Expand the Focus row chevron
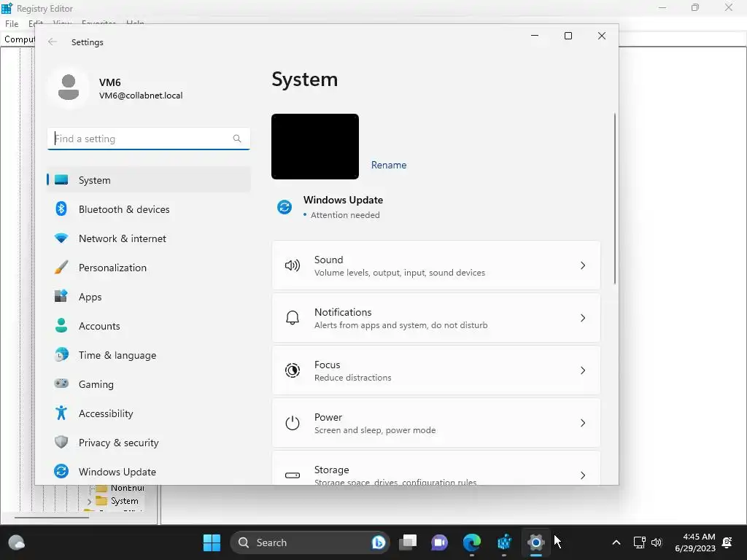747x560 pixels. click(x=583, y=370)
